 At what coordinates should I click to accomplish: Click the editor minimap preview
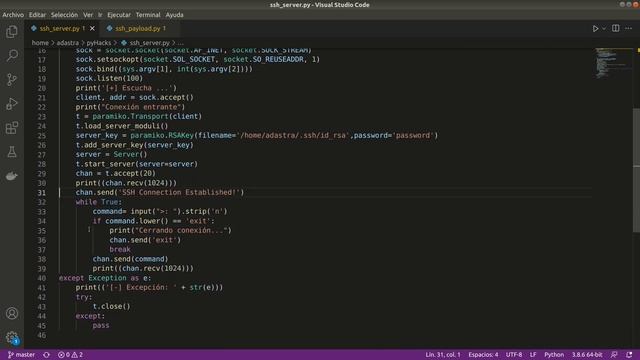[x=613, y=63]
